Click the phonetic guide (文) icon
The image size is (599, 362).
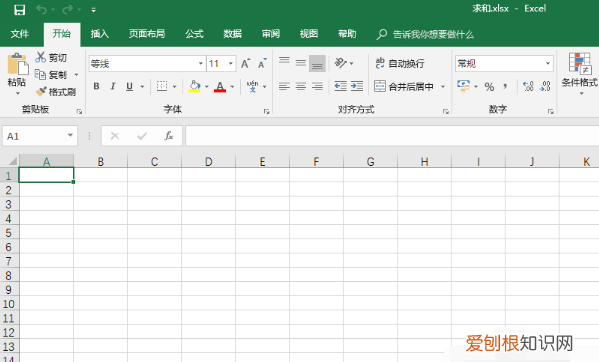coord(253,87)
